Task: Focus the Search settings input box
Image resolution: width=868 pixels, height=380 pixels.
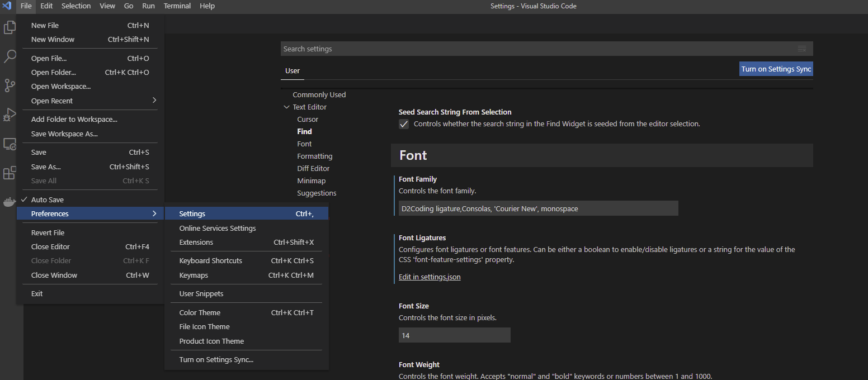Action: tap(539, 49)
